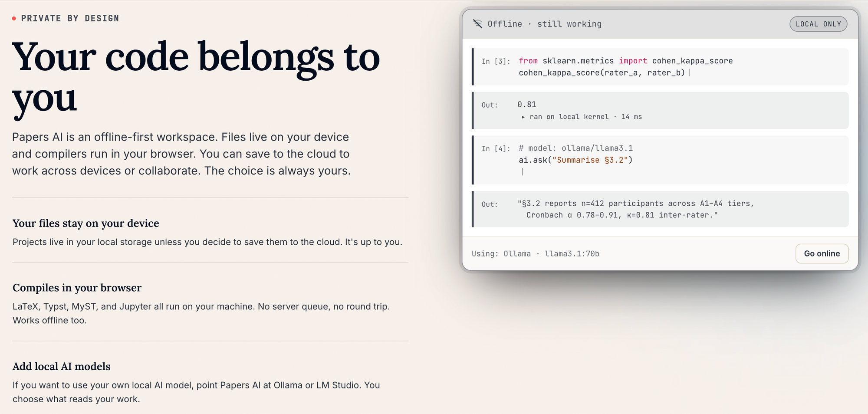Screen dimensions: 868x414
Task: Click the red dot beside PRIVATE BY DESIGN
Action: click(14, 18)
